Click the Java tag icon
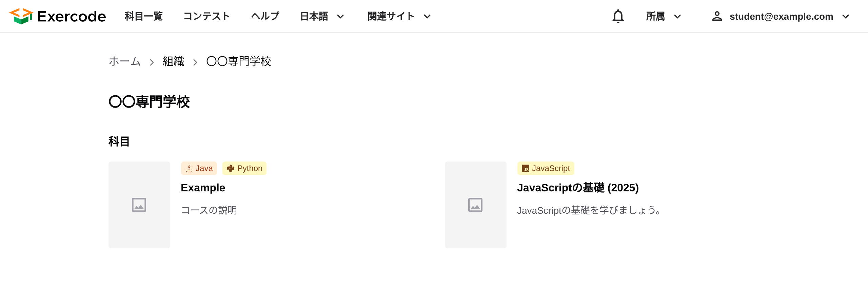 pos(189,168)
